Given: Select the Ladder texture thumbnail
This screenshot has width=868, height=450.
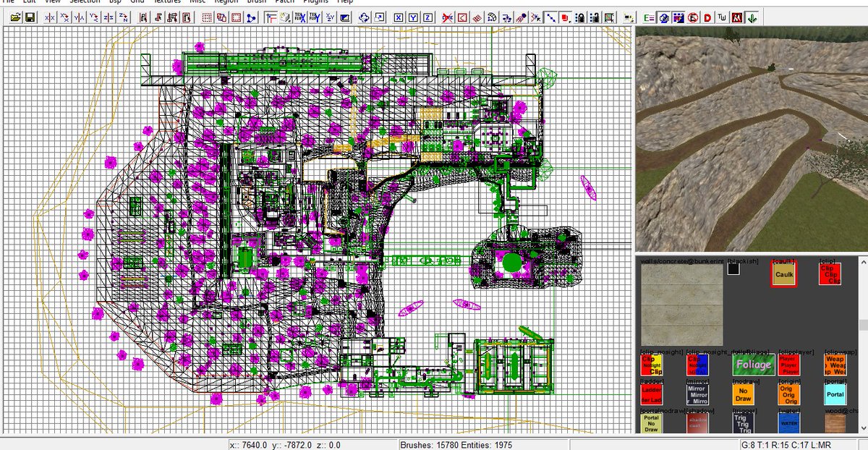Looking at the screenshot, I should pos(652,394).
